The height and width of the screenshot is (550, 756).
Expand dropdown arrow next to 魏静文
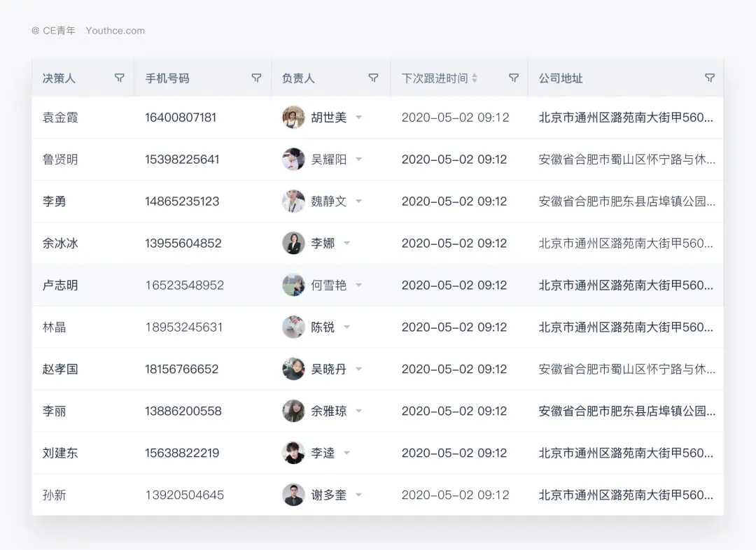[358, 201]
